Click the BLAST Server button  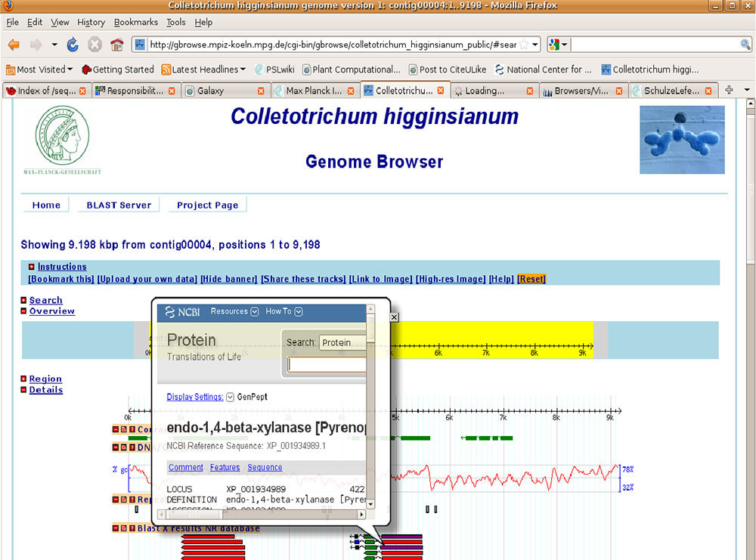[119, 205]
